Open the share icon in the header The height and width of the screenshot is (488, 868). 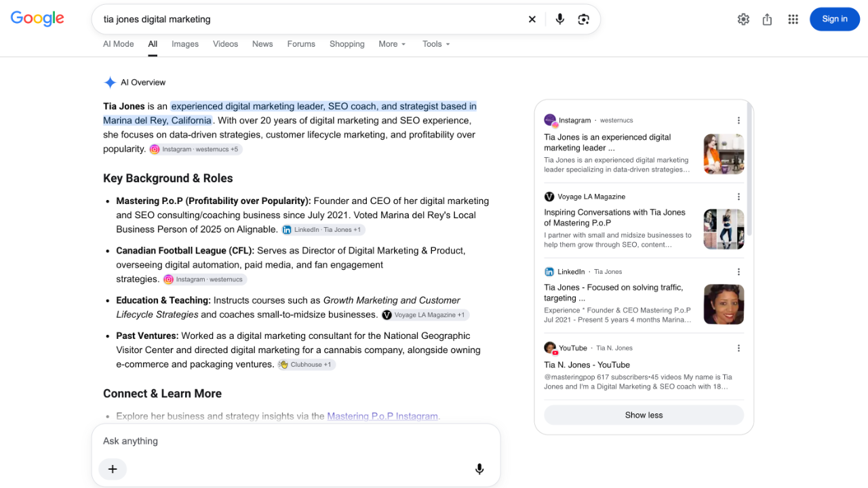767,19
